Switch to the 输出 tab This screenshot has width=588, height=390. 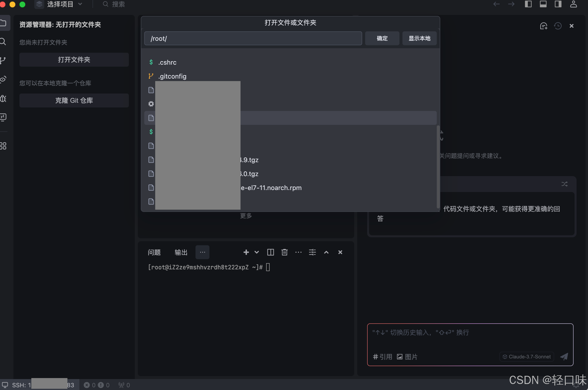(181, 252)
